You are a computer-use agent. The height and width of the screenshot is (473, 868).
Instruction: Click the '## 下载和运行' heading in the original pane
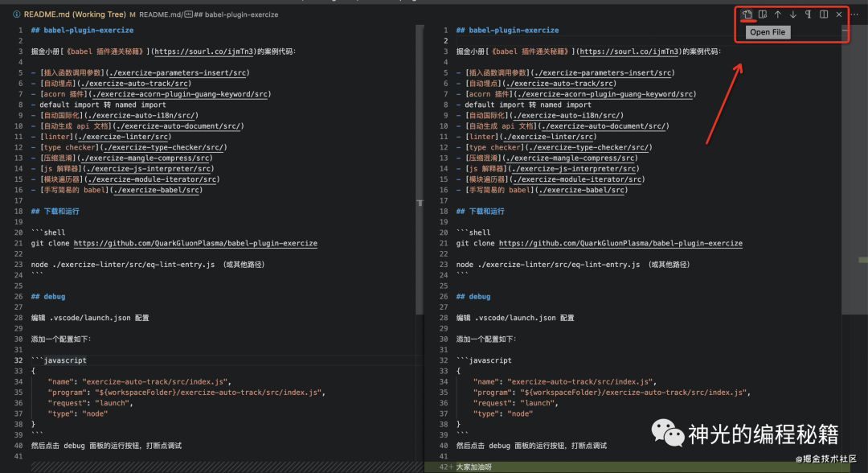55,211
